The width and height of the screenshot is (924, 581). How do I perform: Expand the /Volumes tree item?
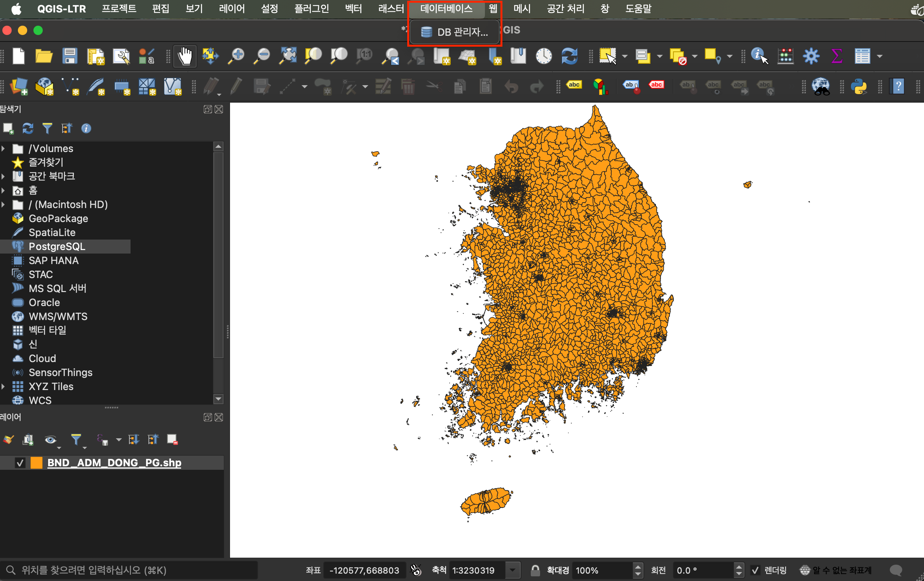click(x=3, y=149)
